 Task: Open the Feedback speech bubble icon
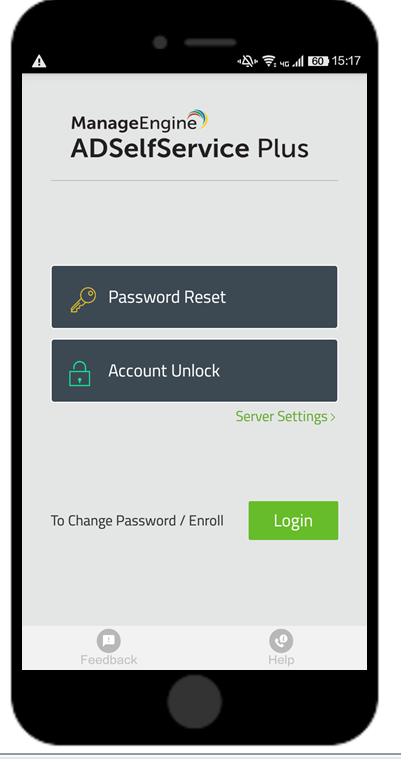(x=108, y=641)
